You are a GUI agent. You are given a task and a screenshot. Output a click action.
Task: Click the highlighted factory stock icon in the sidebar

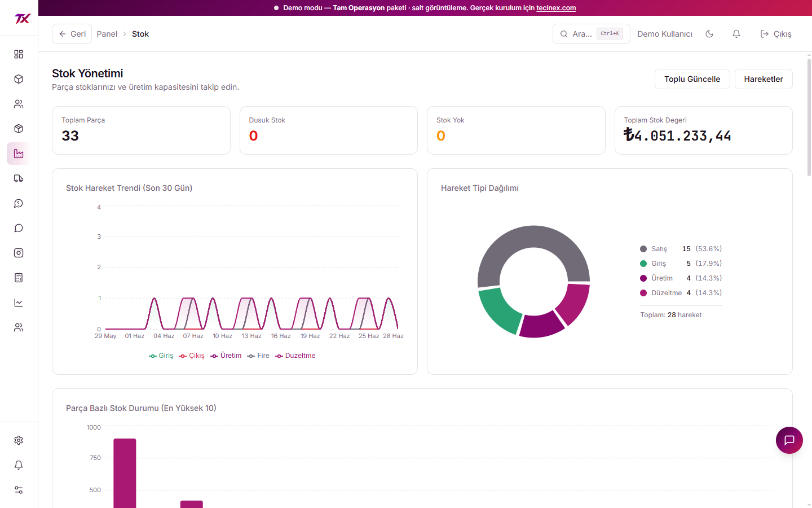coord(19,154)
